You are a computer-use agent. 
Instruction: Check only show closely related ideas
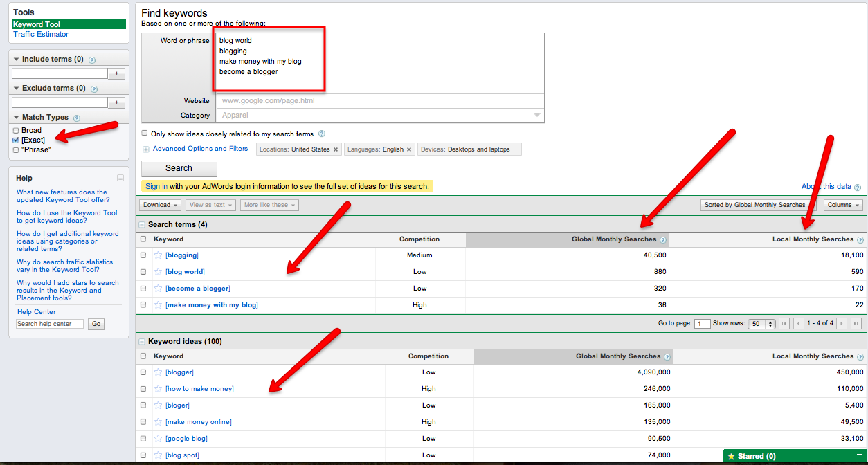pos(145,134)
